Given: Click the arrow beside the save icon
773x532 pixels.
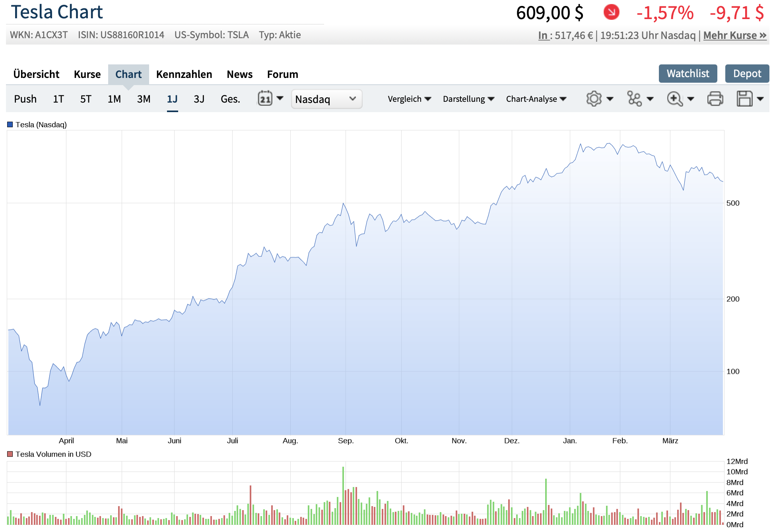Looking at the screenshot, I should pyautogui.click(x=760, y=99).
